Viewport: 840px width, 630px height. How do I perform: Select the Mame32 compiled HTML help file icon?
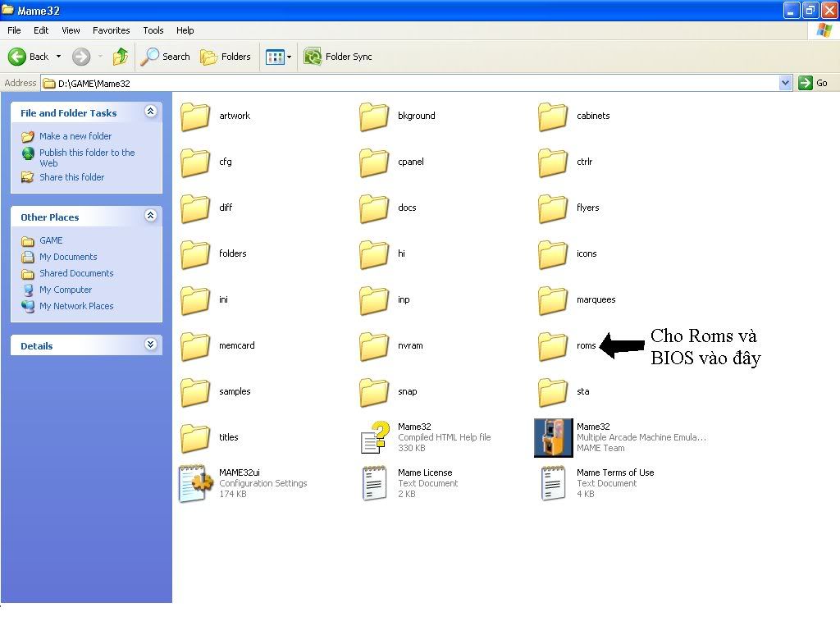(375, 438)
